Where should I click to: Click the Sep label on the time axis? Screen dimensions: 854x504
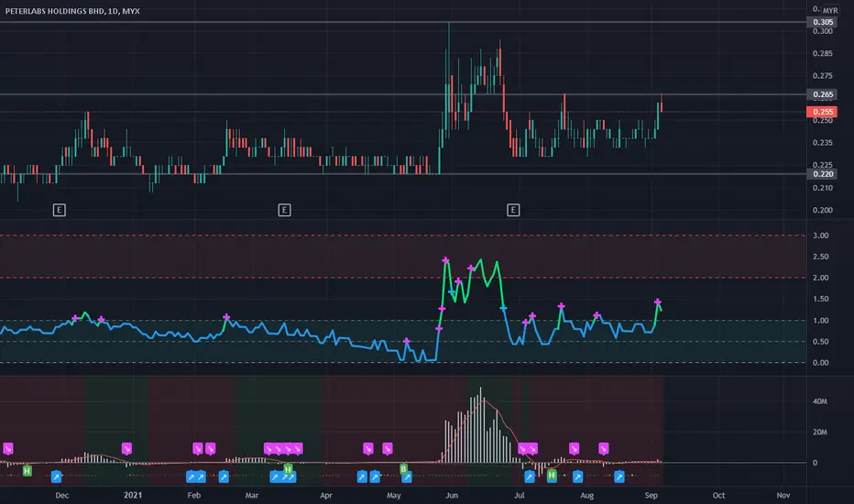tap(651, 495)
